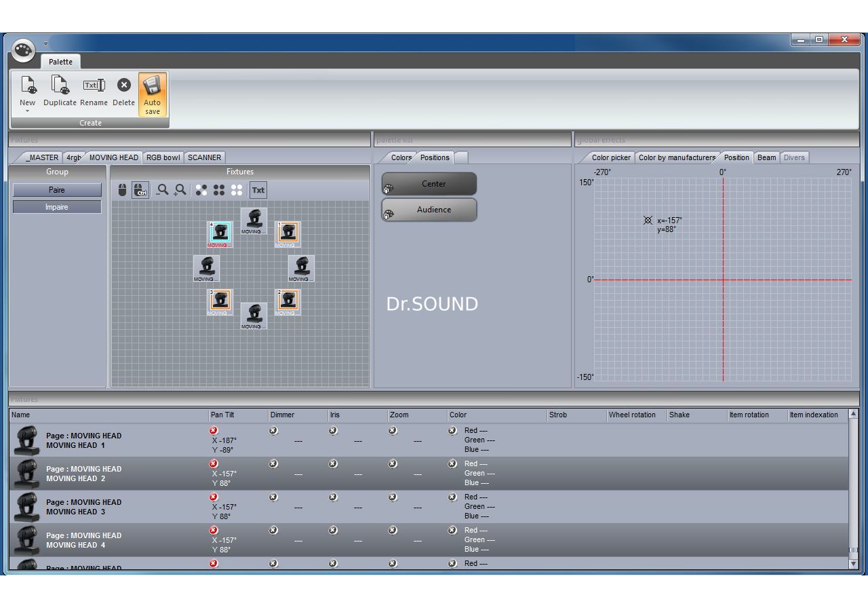Expand the quick access toolbar arrow
Screen dimensions: 868x608
[46, 44]
